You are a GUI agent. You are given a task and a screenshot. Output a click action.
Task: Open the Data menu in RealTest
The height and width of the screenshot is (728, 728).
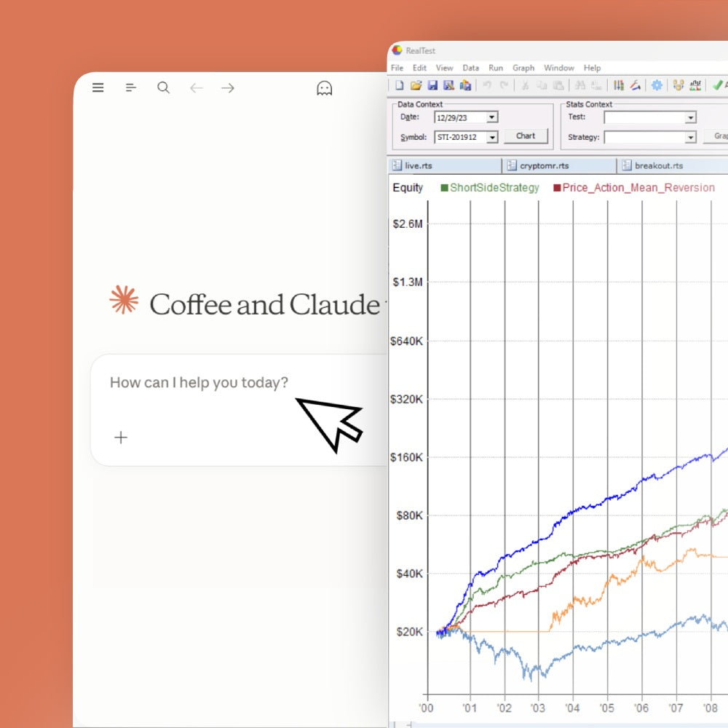[470, 68]
